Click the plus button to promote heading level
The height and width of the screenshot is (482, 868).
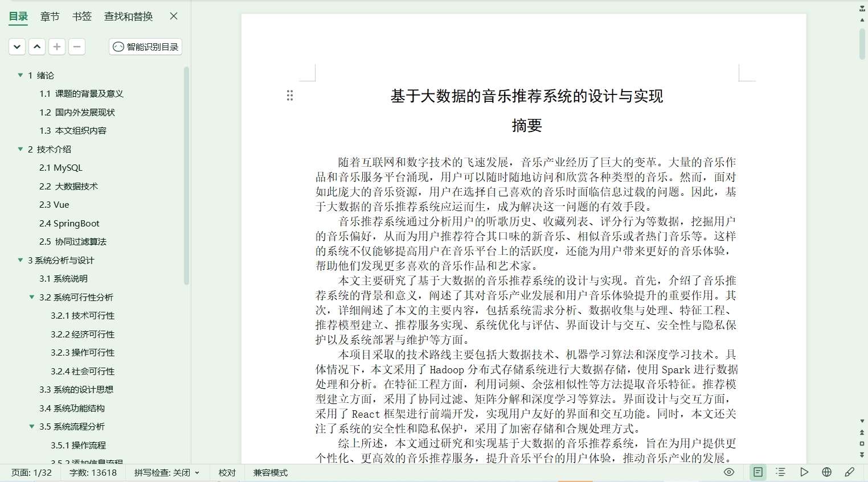point(57,47)
